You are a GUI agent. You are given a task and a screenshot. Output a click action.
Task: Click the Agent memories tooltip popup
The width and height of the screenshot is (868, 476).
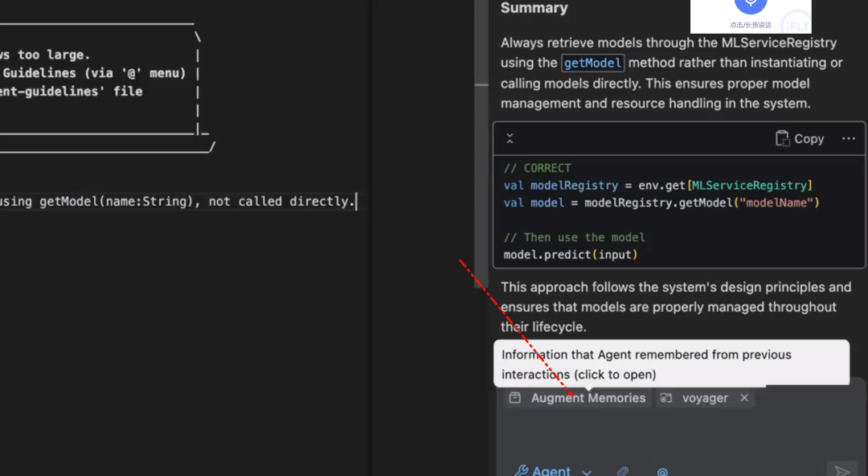(671, 363)
